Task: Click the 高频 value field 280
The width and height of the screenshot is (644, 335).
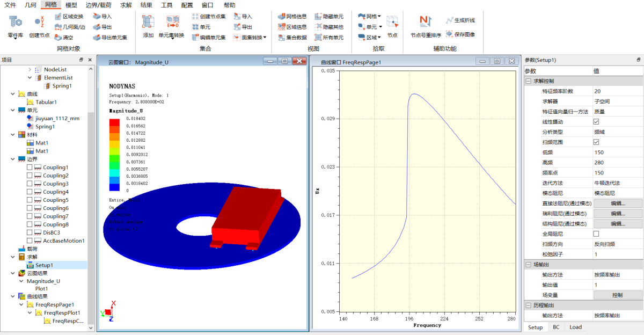Action: [x=617, y=163]
